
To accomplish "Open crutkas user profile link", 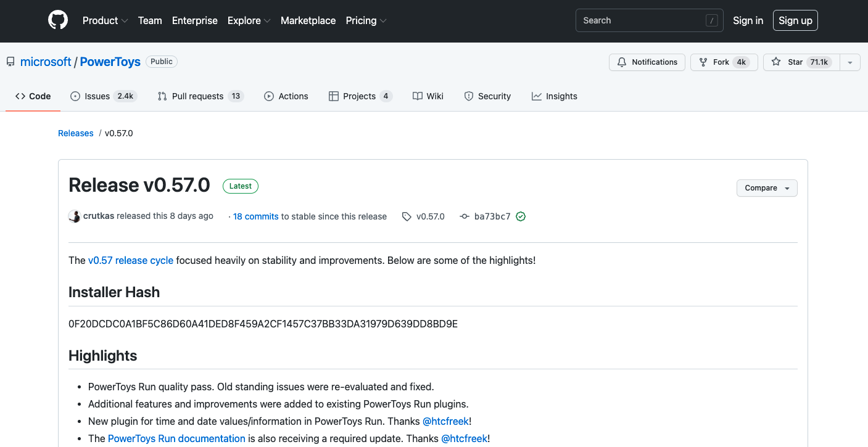I will click(x=99, y=216).
